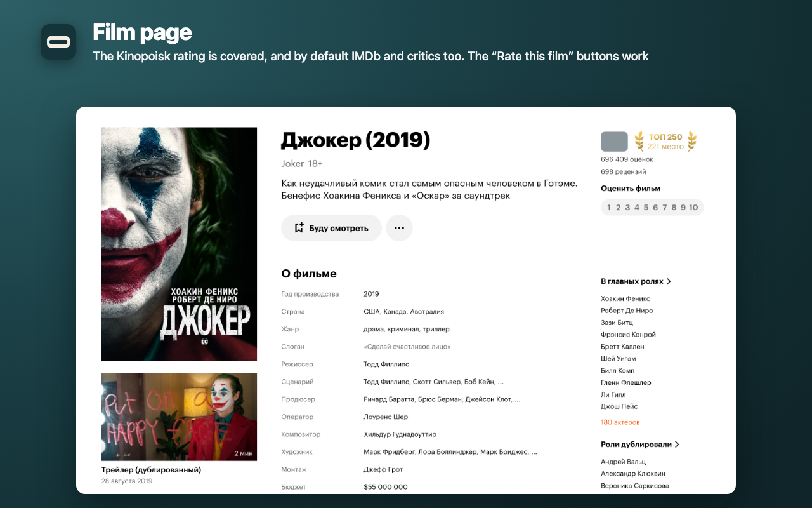
Task: Open the Joker movie poster
Action: [x=179, y=244]
